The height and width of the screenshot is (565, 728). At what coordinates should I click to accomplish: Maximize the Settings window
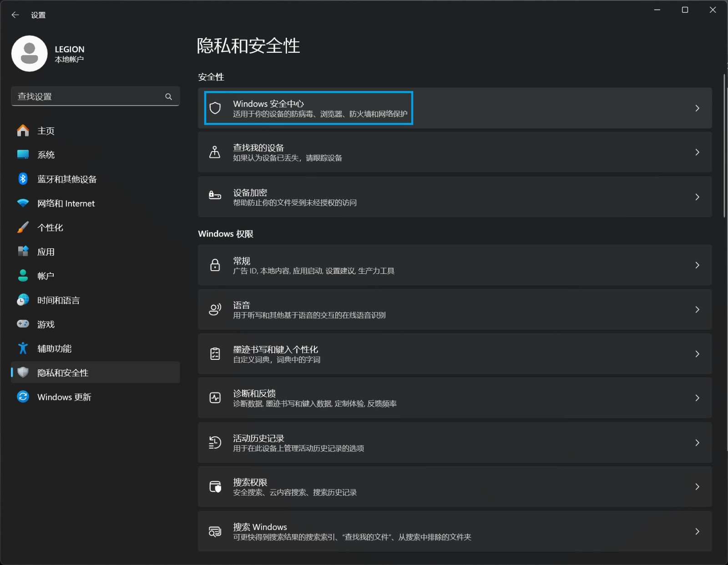coord(685,10)
